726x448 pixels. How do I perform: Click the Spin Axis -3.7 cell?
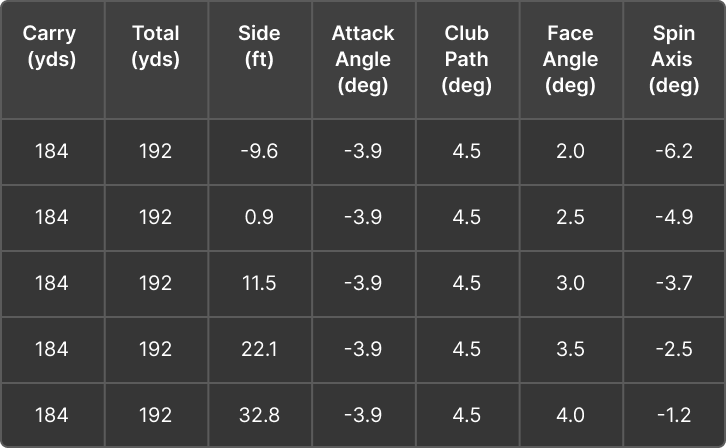[x=673, y=283]
